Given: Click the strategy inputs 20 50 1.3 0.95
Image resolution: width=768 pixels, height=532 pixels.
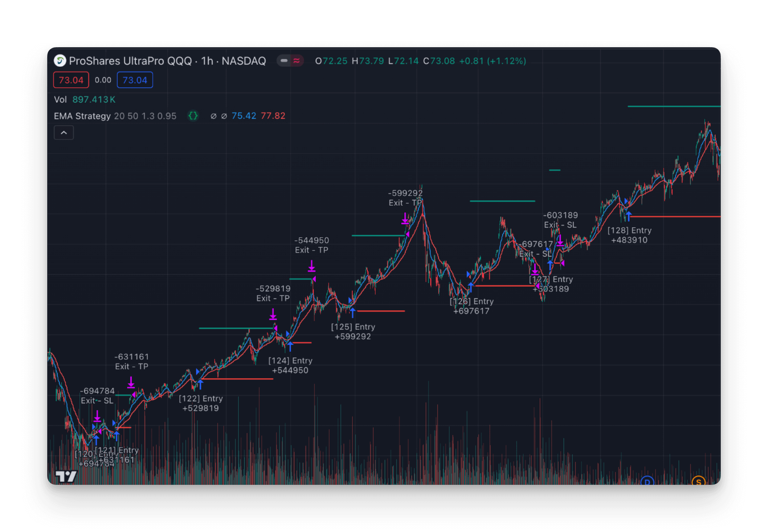Looking at the screenshot, I should (x=145, y=116).
